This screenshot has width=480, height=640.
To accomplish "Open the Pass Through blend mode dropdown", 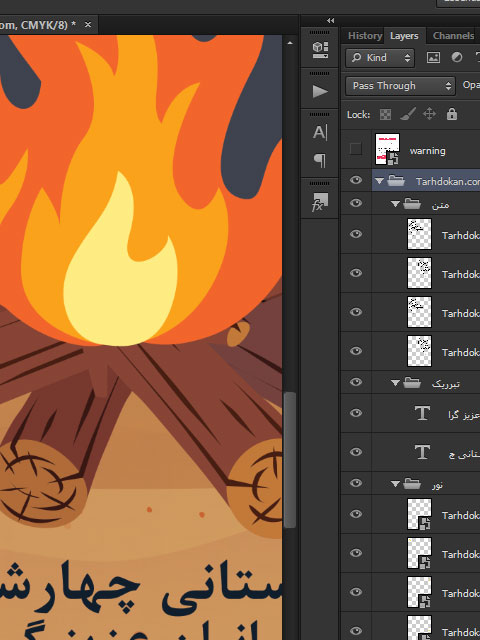I will coord(400,86).
